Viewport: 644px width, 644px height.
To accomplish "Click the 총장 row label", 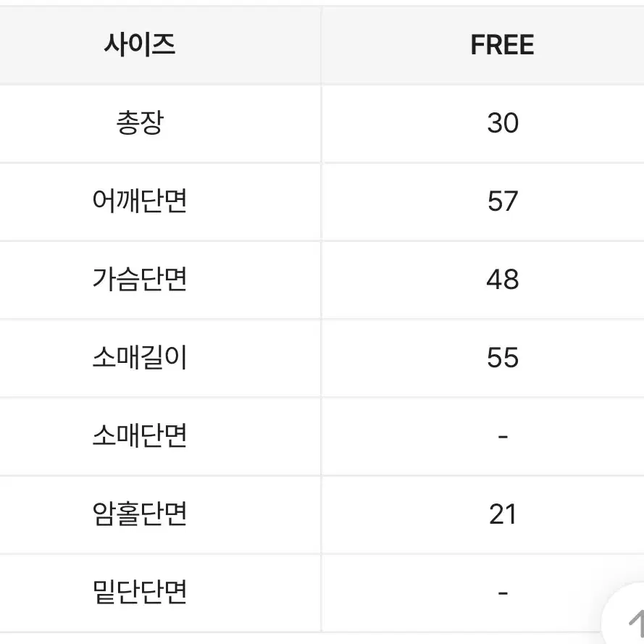I will pyautogui.click(x=140, y=123).
